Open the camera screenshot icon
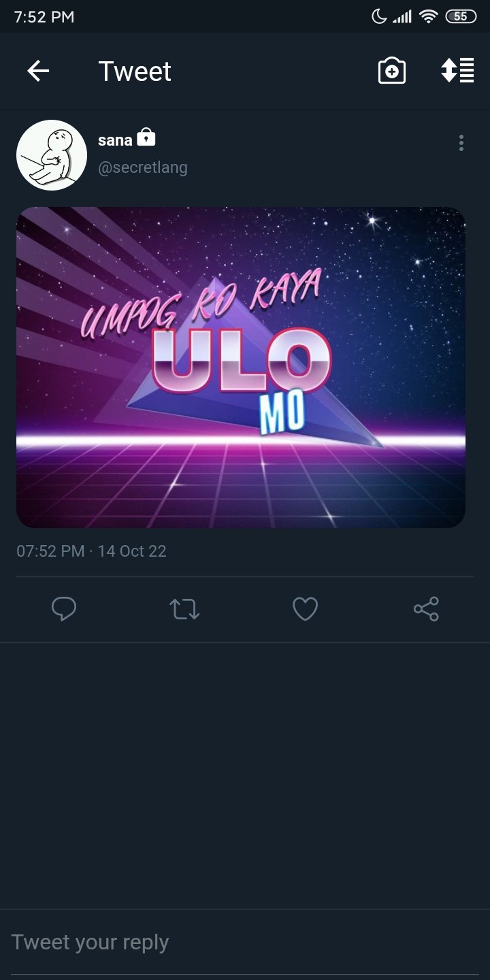The height and width of the screenshot is (980, 490). [x=392, y=71]
